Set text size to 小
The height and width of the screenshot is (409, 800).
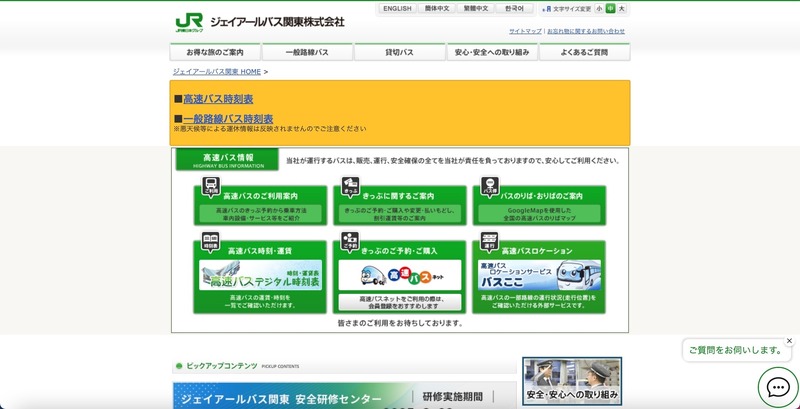click(599, 9)
